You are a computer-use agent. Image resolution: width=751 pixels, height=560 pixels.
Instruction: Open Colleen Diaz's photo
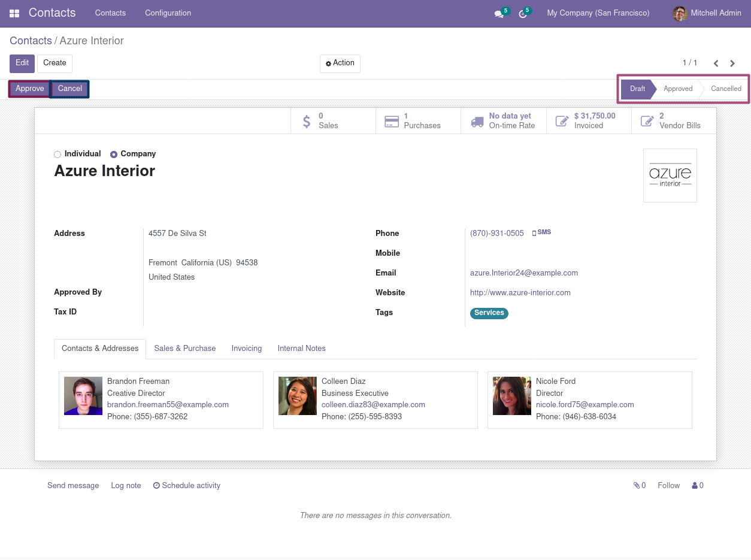pos(298,396)
